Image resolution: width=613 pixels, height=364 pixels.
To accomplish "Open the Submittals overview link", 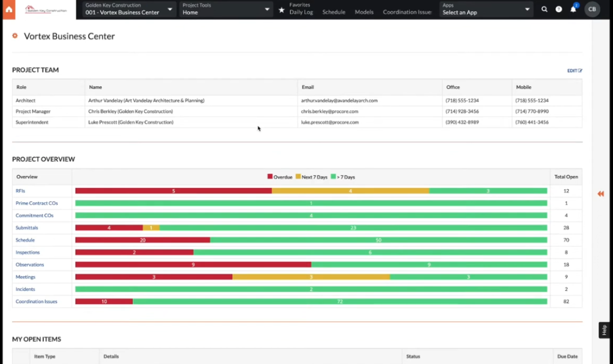I will click(x=26, y=227).
